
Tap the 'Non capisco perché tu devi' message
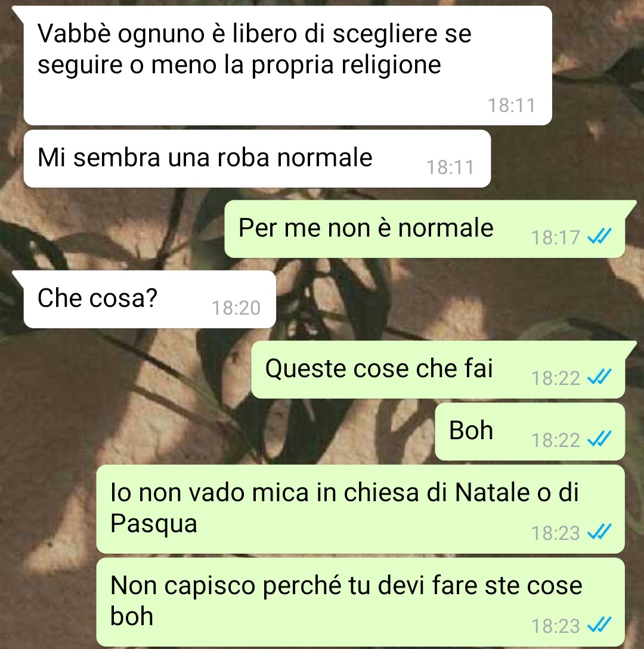click(360, 603)
